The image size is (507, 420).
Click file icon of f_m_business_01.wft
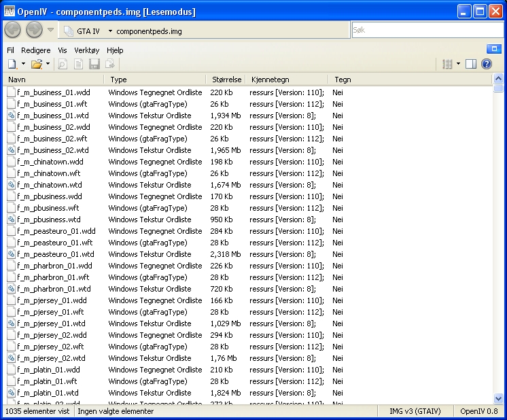pos(12,104)
